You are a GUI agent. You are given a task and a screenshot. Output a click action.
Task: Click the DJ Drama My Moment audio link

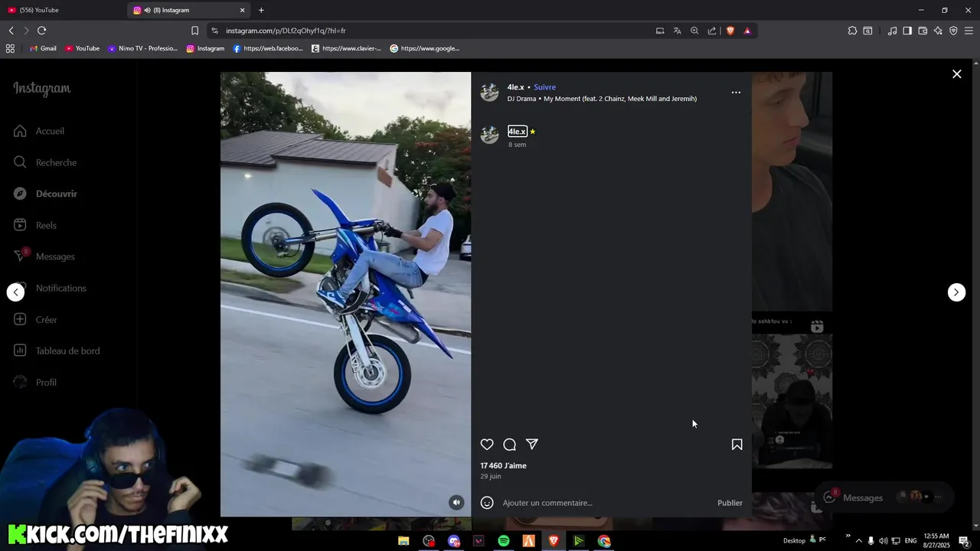click(602, 99)
